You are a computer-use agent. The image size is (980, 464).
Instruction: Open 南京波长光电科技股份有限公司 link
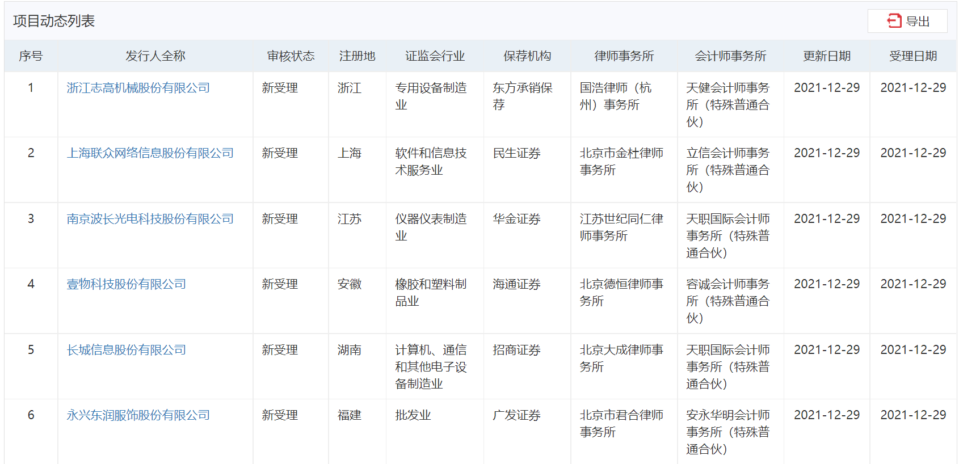pyautogui.click(x=150, y=219)
